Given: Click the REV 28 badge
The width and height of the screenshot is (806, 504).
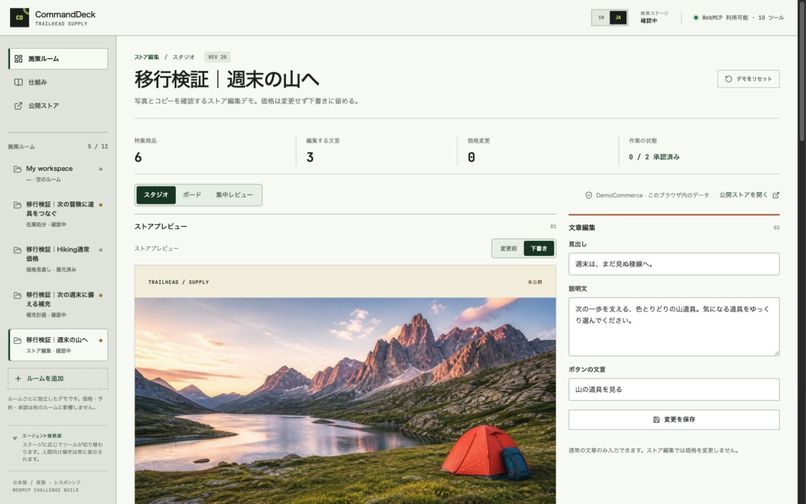Looking at the screenshot, I should [x=217, y=57].
